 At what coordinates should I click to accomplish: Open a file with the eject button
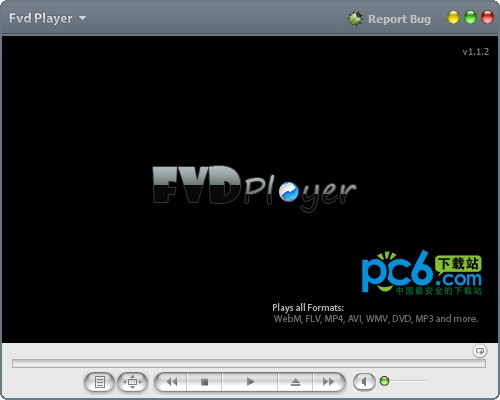(295, 382)
